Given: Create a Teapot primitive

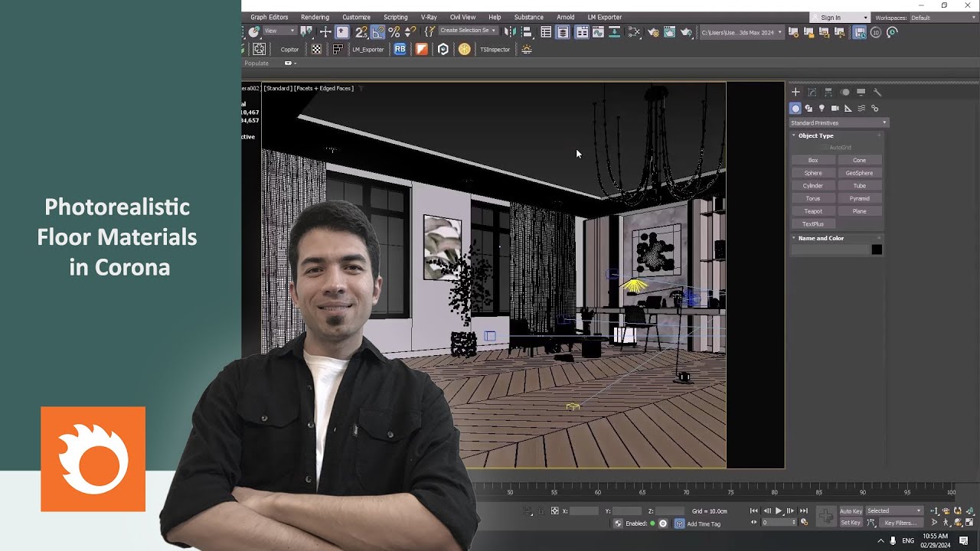Looking at the screenshot, I should [813, 211].
